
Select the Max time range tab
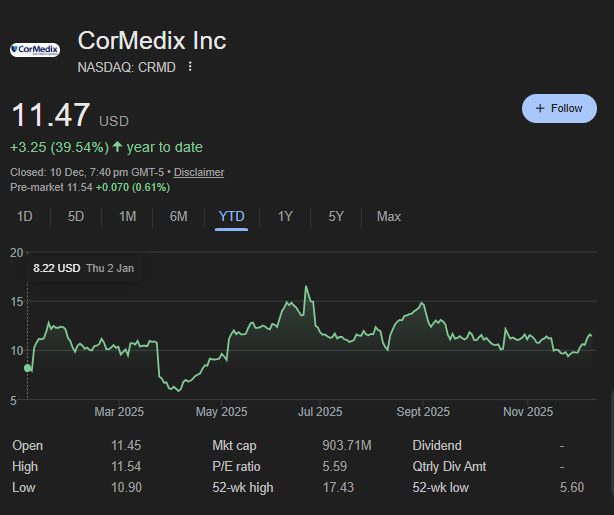[x=389, y=217]
